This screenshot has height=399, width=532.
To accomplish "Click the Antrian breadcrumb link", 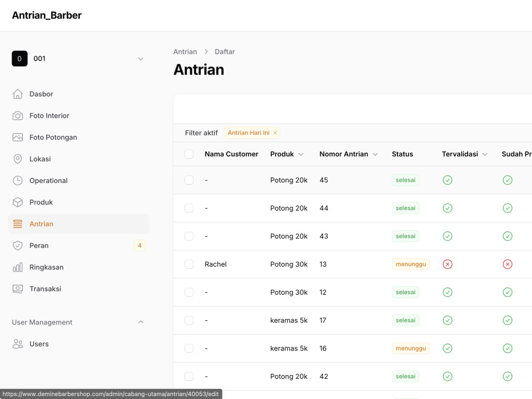I will (185, 52).
